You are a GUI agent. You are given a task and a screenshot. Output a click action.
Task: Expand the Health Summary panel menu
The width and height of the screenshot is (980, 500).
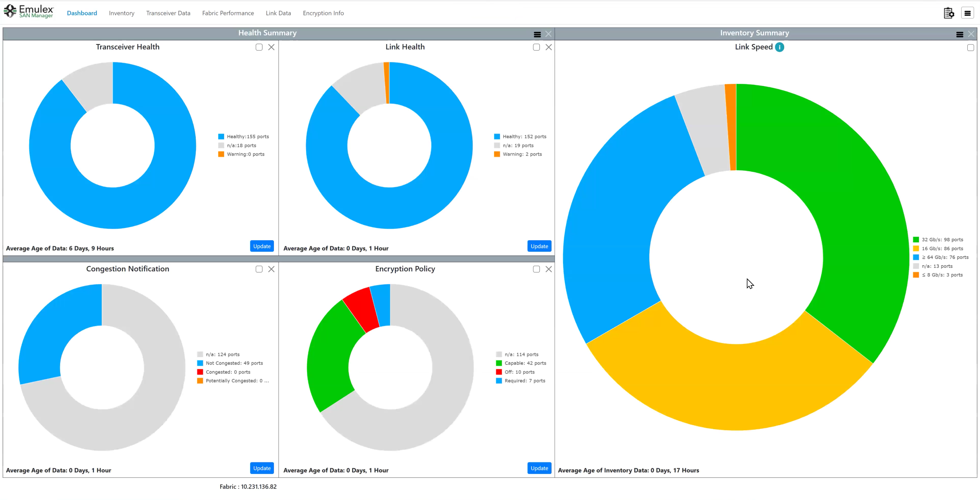pos(537,34)
